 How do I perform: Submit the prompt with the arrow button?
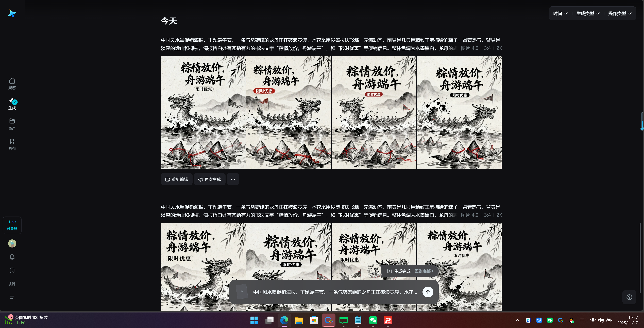[428, 292]
